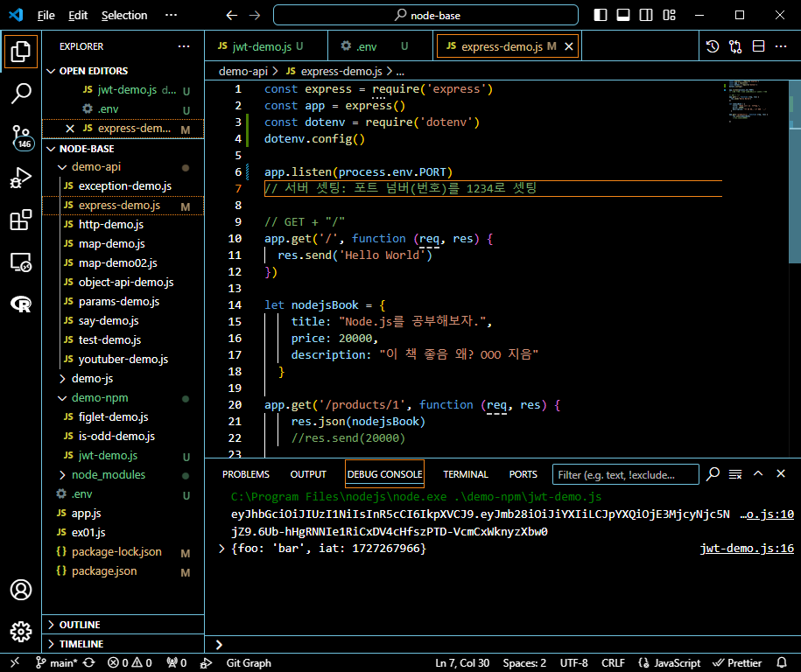This screenshot has height=672, width=801.
Task: Click the debug launch icon in status bar
Action: tap(206, 662)
